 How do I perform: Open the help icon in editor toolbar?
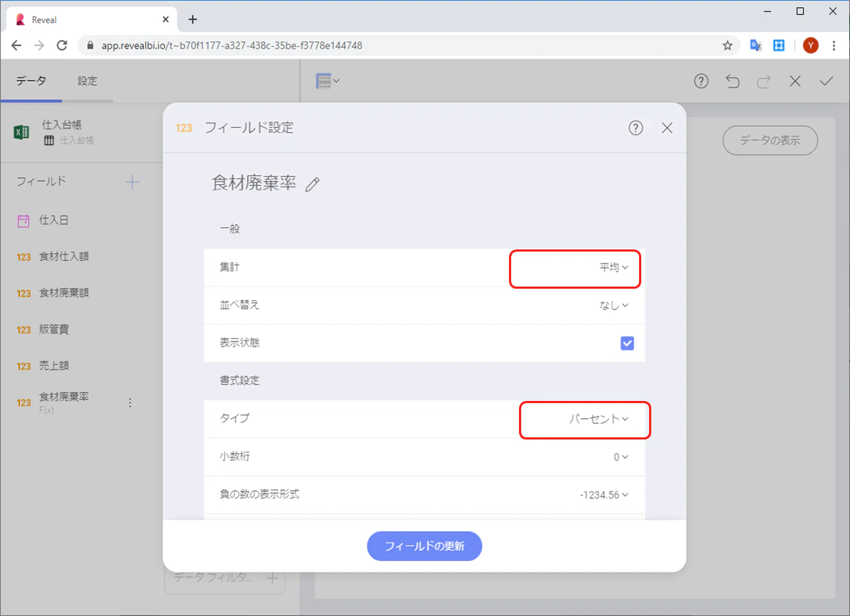tap(701, 81)
